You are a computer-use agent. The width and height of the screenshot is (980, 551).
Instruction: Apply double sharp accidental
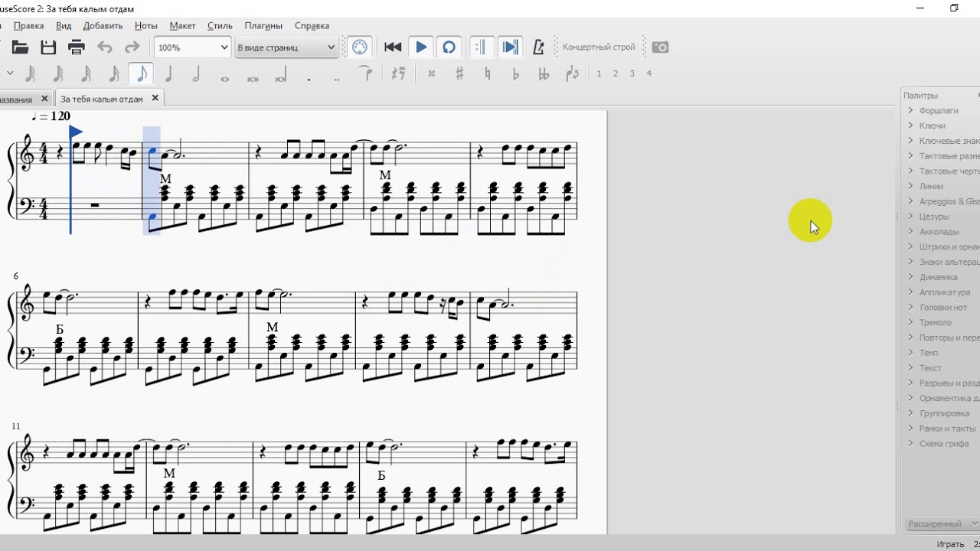(x=432, y=74)
